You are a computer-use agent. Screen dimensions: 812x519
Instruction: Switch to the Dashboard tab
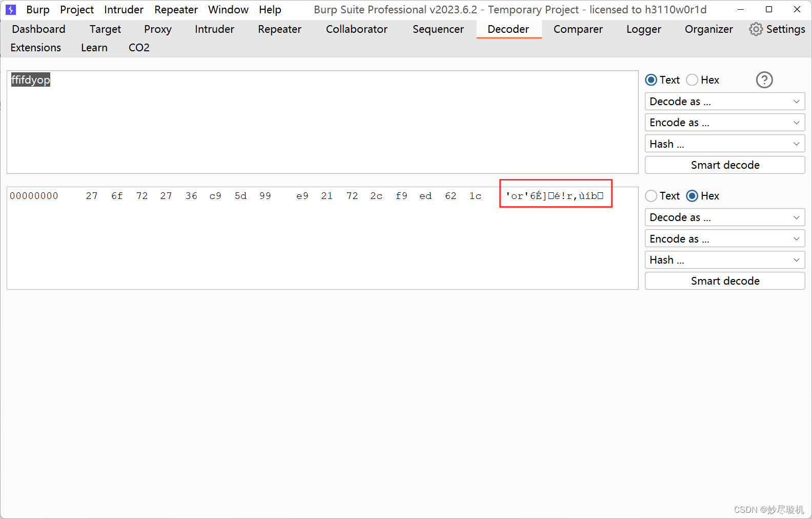pos(38,29)
